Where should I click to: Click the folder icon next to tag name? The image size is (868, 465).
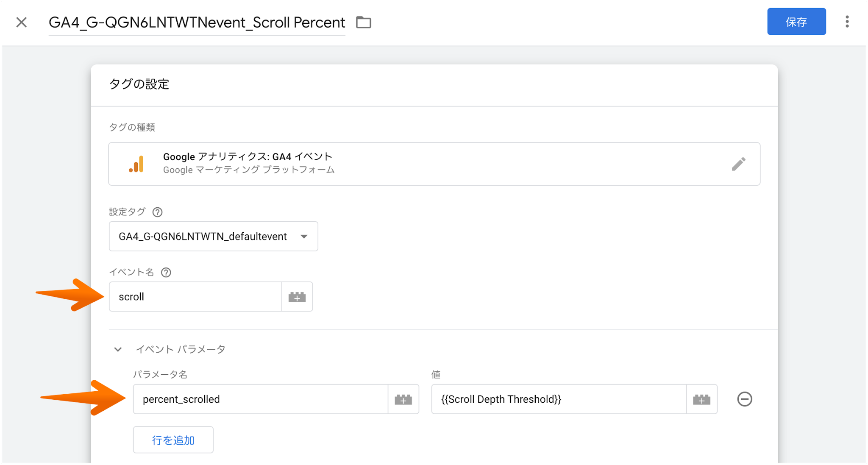point(363,22)
